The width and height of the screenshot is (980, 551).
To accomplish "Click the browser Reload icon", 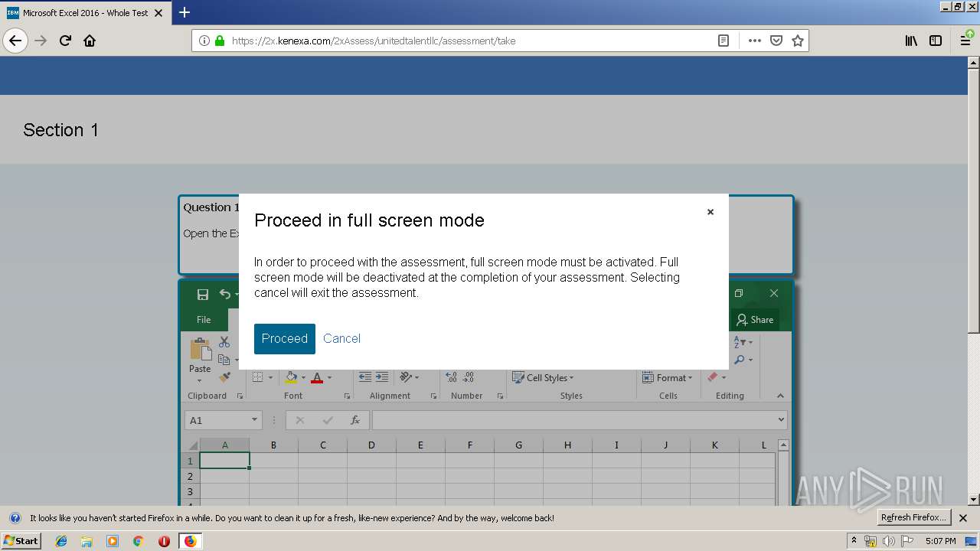I will [x=65, y=41].
